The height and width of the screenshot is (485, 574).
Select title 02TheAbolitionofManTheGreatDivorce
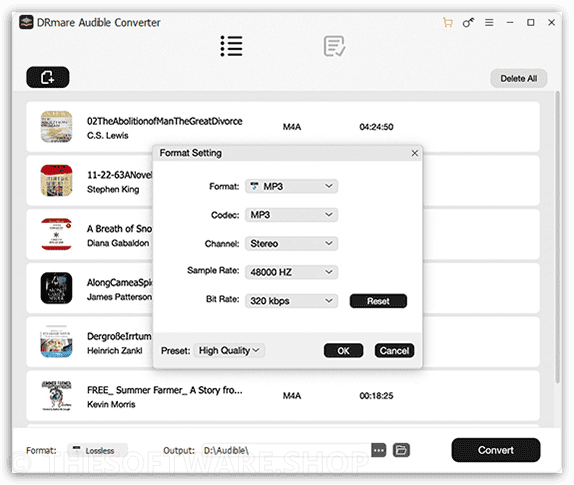(x=165, y=121)
